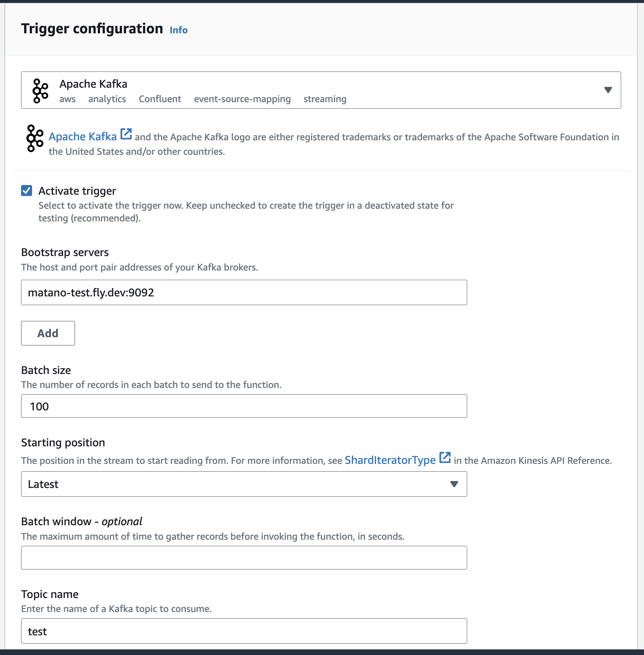The image size is (644, 655).
Task: Click the 'event-source-mapping' tag in the selector
Action: (x=242, y=99)
